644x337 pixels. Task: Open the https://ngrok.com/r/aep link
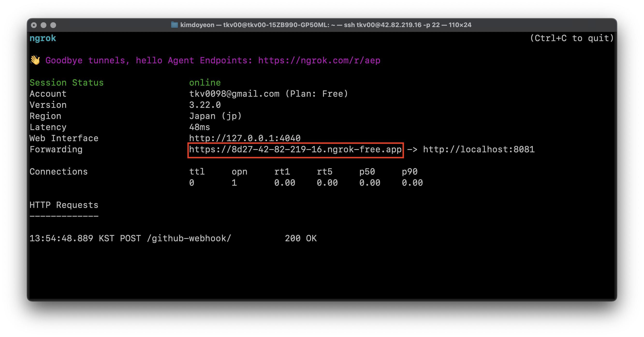[x=319, y=60]
